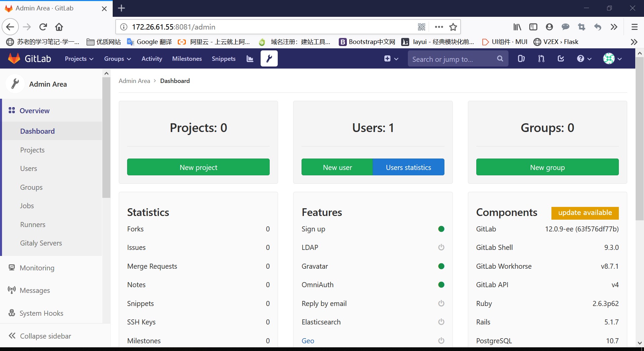The width and height of the screenshot is (644, 351).
Task: Click the New project button
Action: pos(198,167)
